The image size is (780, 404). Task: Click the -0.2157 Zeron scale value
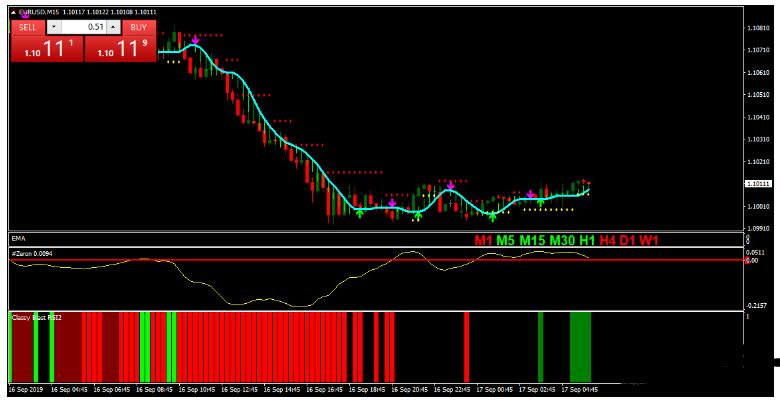click(x=757, y=305)
